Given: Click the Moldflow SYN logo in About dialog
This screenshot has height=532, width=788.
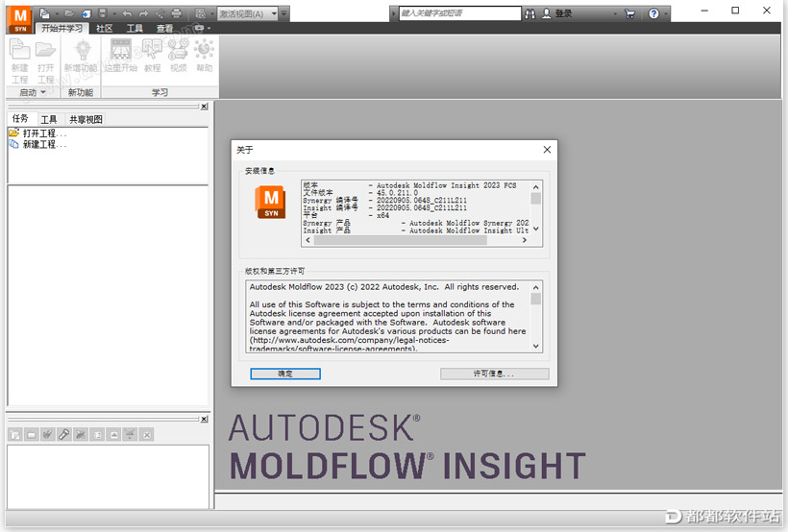Looking at the screenshot, I should point(270,202).
